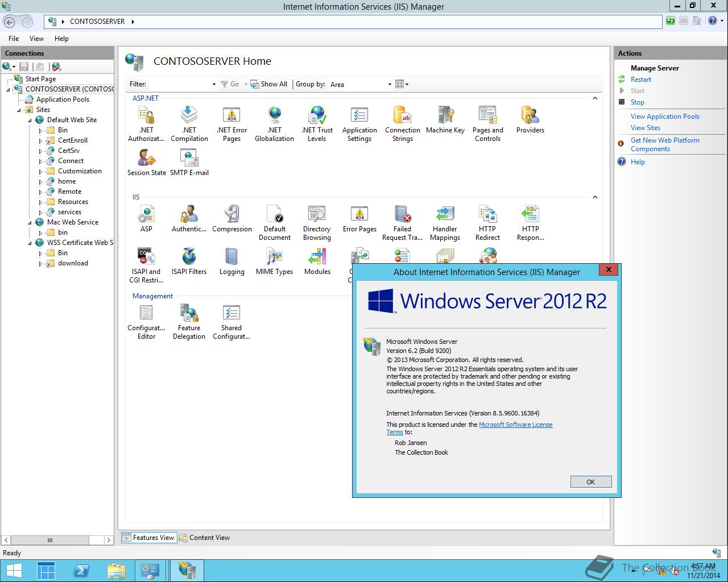
Task: Open the Filter combo box dropdown
Action: coord(214,84)
